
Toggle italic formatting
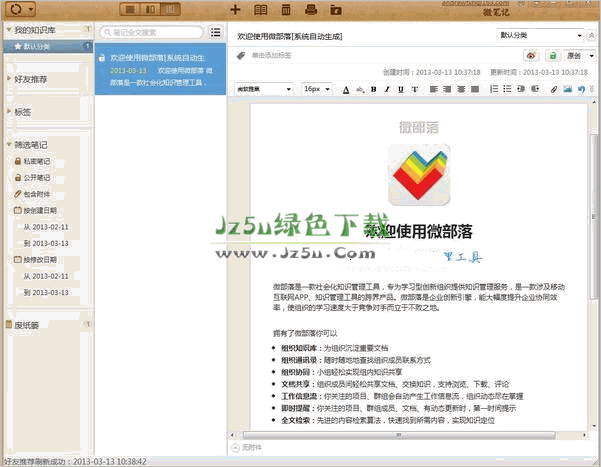tap(387, 89)
